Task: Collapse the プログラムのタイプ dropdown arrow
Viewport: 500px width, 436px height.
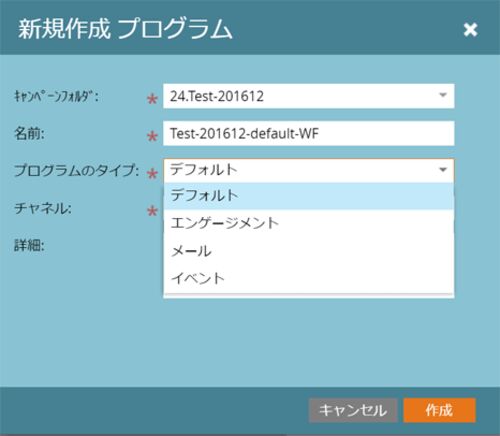Action: [x=443, y=170]
